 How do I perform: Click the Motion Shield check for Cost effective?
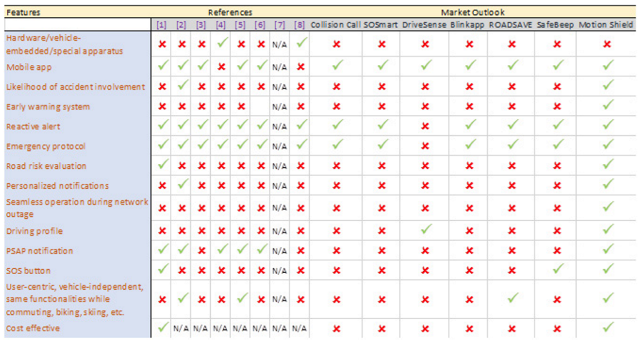tap(607, 328)
